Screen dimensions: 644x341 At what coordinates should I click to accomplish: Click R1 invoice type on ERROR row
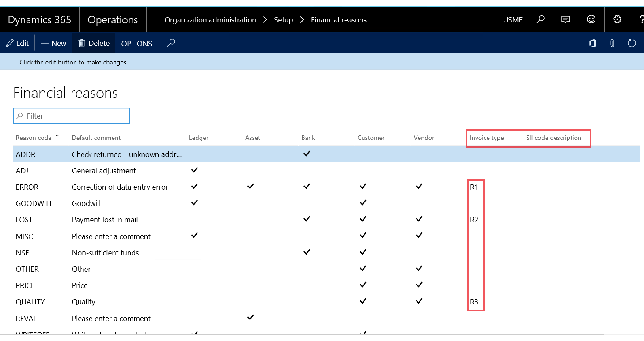click(x=474, y=187)
